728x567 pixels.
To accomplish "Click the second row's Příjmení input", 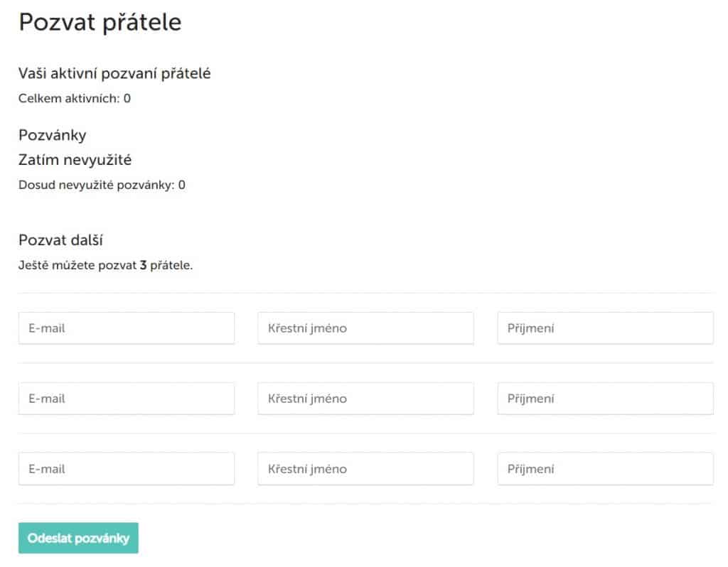I will [x=605, y=399].
